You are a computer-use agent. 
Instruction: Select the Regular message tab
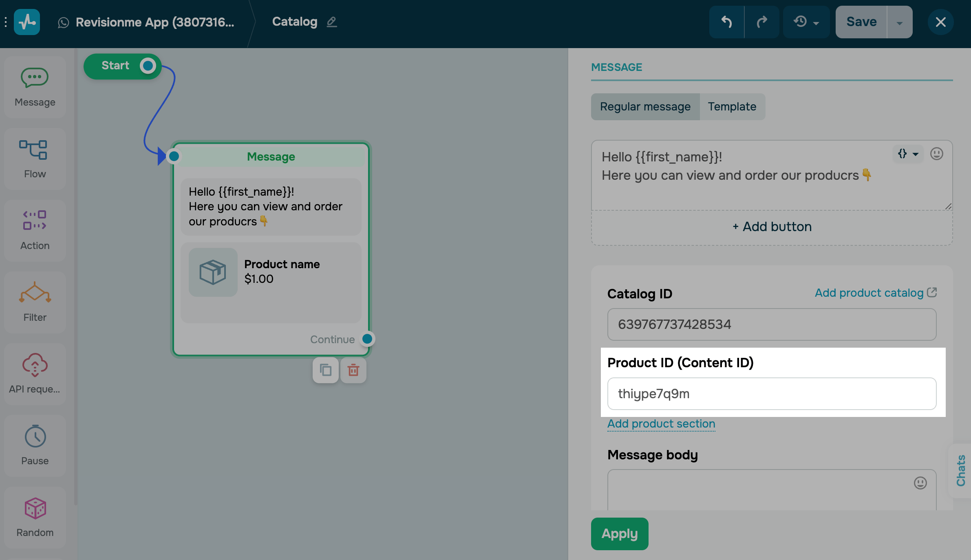pyautogui.click(x=645, y=107)
